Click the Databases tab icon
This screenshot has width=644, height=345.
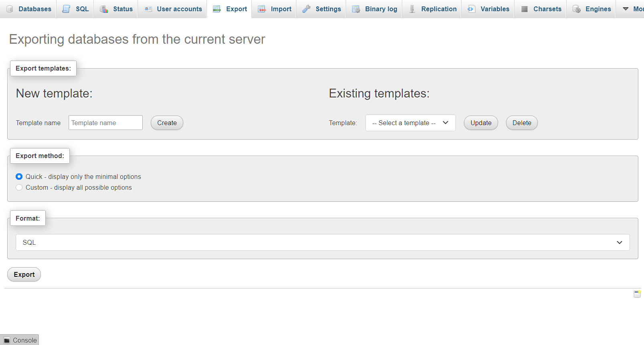coord(10,9)
